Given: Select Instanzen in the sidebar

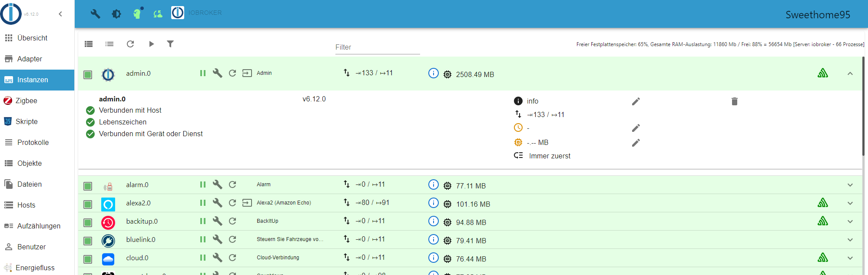Looking at the screenshot, I should pyautogui.click(x=37, y=80).
